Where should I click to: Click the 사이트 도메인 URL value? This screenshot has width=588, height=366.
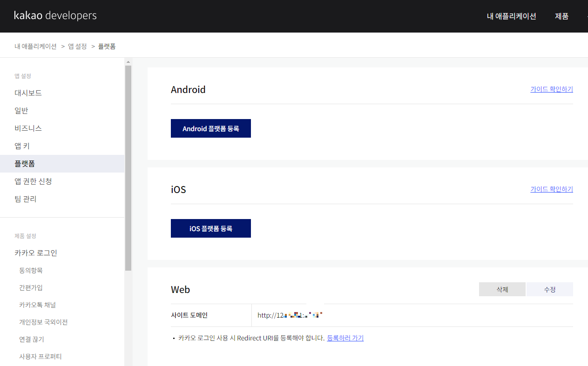290,315
